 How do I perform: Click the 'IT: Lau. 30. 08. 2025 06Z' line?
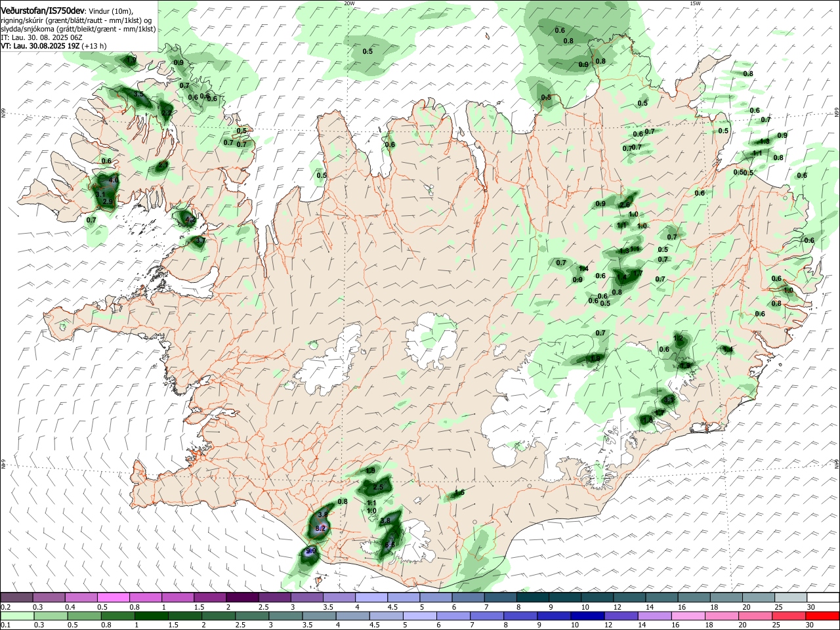[x=41, y=37]
